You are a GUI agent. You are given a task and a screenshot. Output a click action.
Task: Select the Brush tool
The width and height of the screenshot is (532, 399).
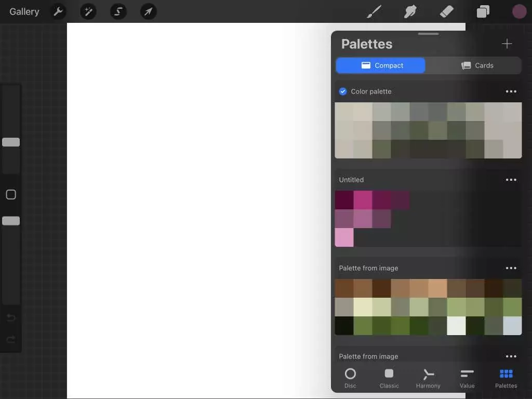374,11
